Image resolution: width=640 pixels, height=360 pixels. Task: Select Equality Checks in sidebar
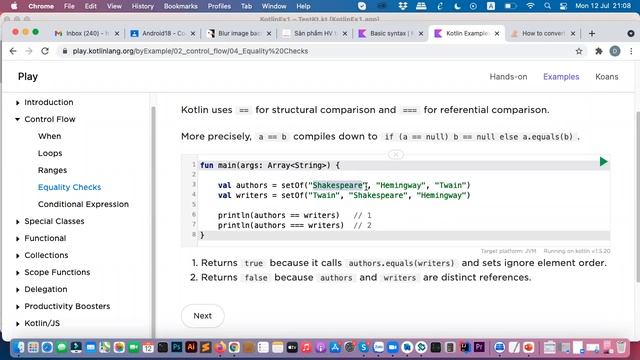(69, 187)
